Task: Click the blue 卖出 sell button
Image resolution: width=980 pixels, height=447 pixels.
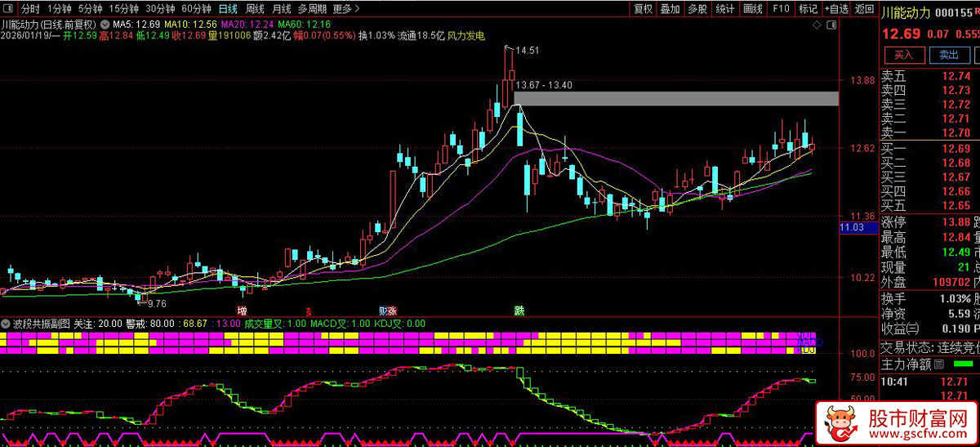Action: click(x=949, y=55)
